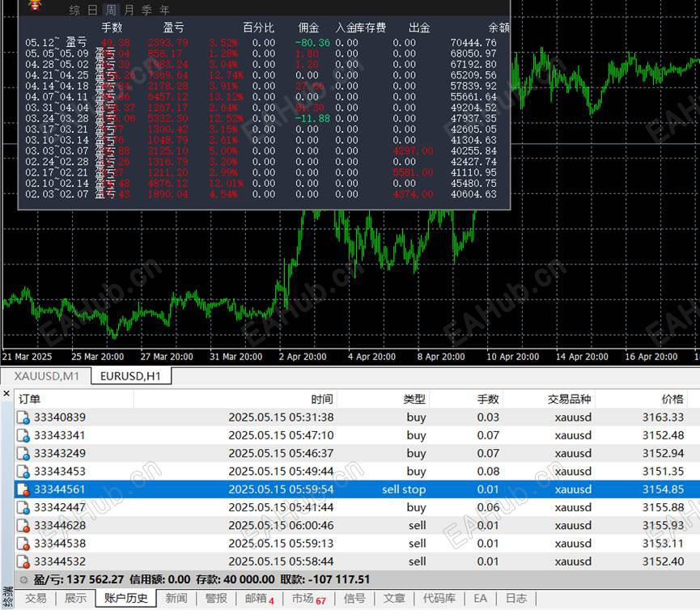Click the order icon for 33342447

[23, 508]
